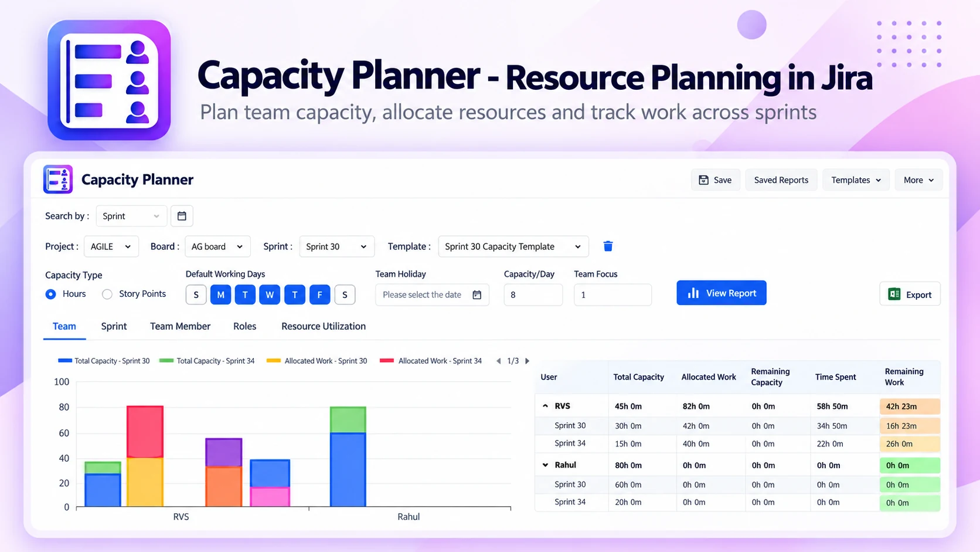
Task: Click RVS remaining work 42h 23m cell
Action: (909, 406)
